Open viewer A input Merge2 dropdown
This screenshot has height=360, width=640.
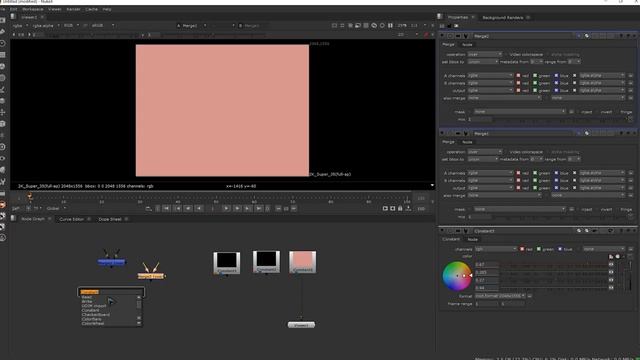[191, 25]
